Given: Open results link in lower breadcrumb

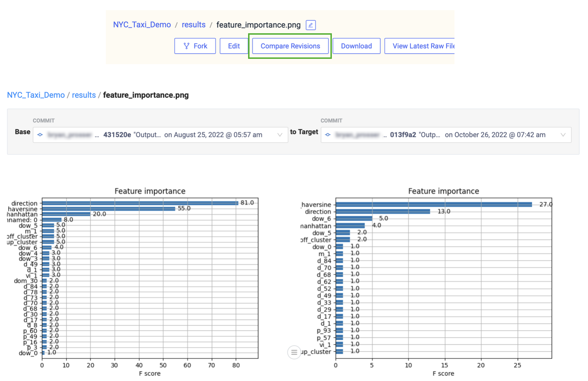Looking at the screenshot, I should click(x=84, y=95).
